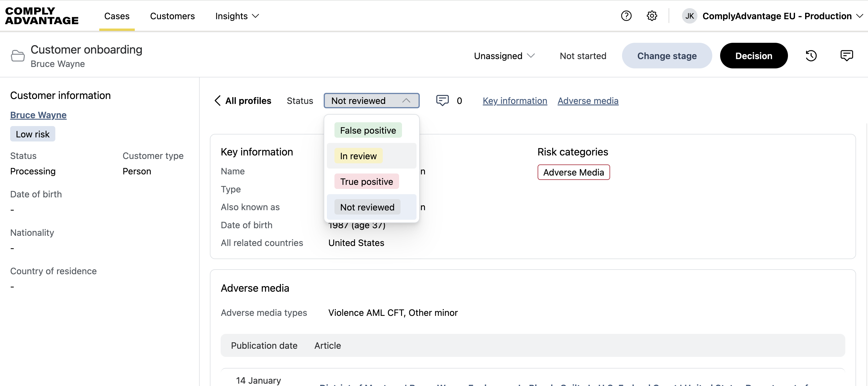Viewport: 868px width, 386px height.
Task: Click the case folder icon
Action: pyautogui.click(x=17, y=56)
